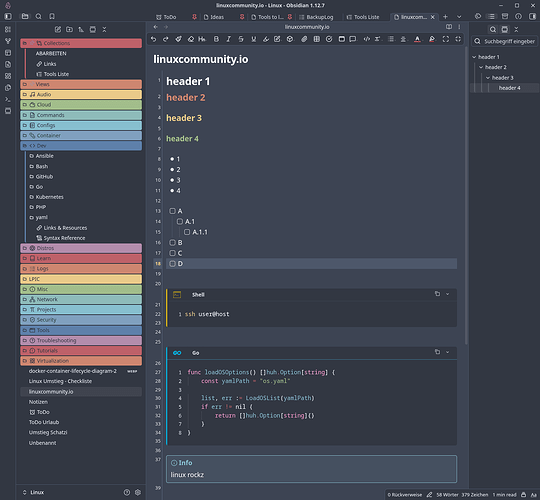Enter fullscreen mode from editor toolbar
This screenshot has width=540, height=500.
coord(446,39)
